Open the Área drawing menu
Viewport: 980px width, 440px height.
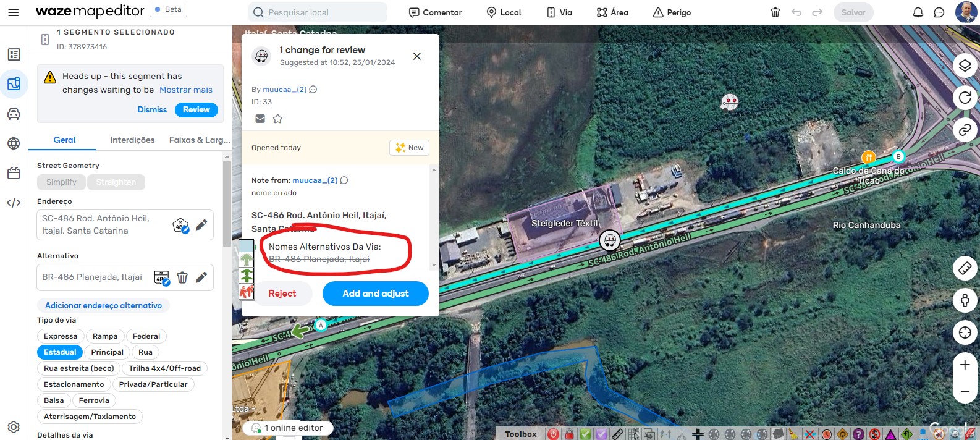(612, 12)
